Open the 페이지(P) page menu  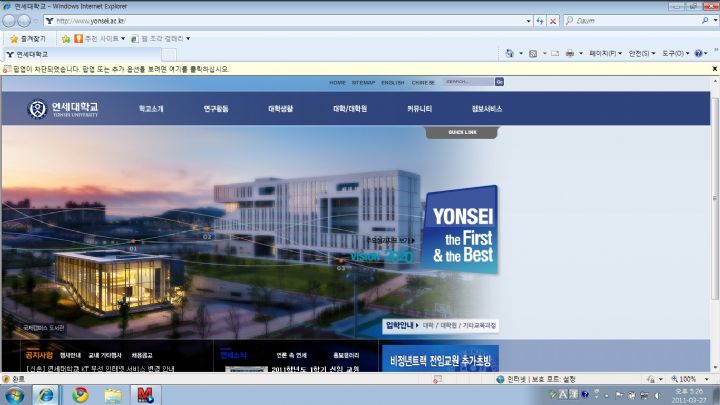click(x=605, y=54)
